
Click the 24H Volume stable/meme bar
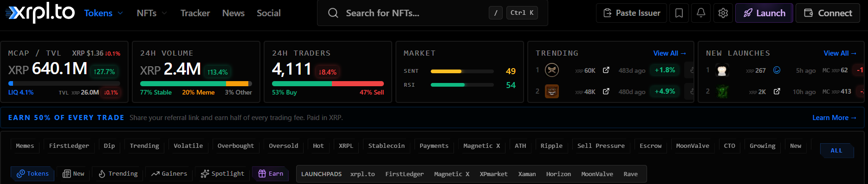196,84
